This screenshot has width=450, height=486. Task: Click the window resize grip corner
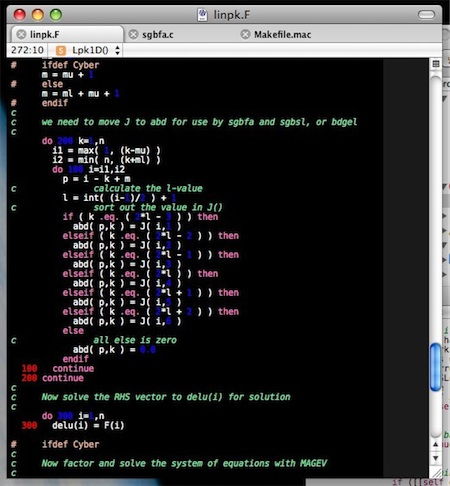[x=436, y=472]
